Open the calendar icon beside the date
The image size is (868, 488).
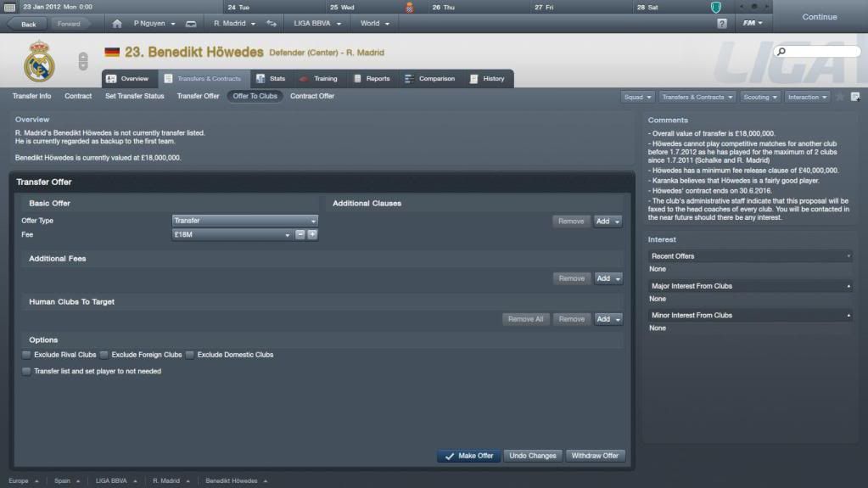click(x=9, y=7)
